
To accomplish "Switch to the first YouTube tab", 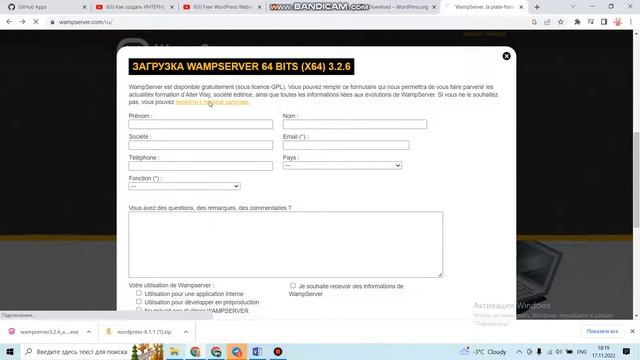I will (x=133, y=7).
